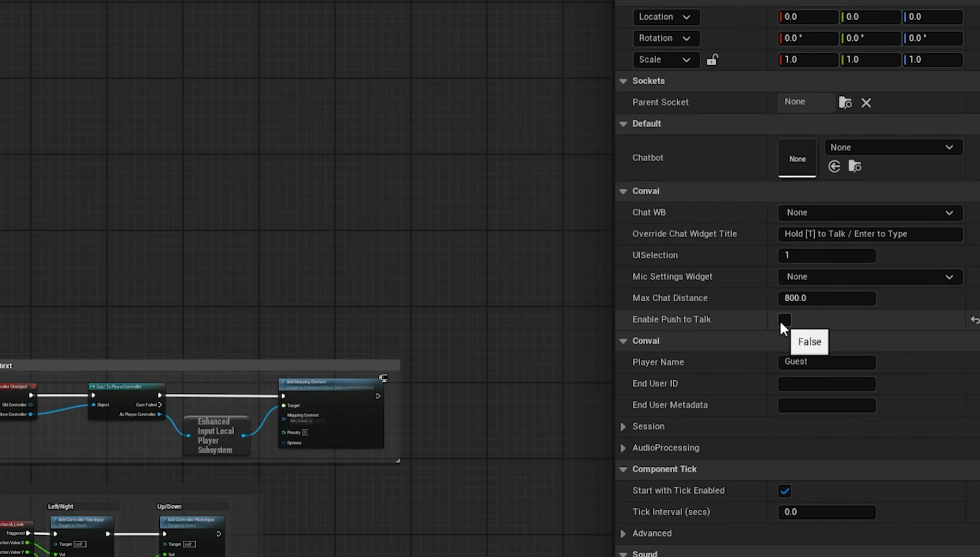Open the Mic Settings Widget dropdown
The width and height of the screenshot is (980, 557).
pyautogui.click(x=870, y=277)
